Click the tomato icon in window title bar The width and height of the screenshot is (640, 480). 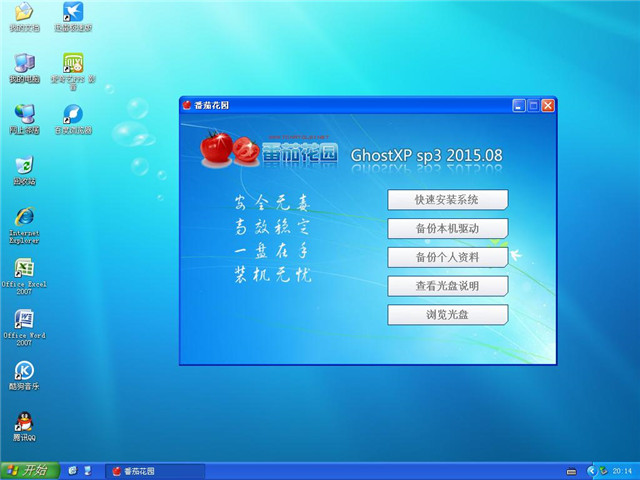coord(187,105)
